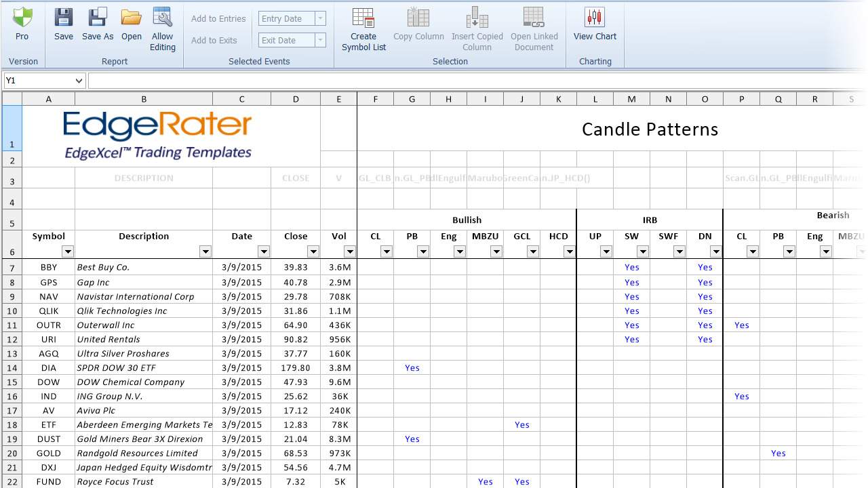Image resolution: width=868 pixels, height=488 pixels.
Task: Click the ING Group N.V. description
Action: (110, 396)
